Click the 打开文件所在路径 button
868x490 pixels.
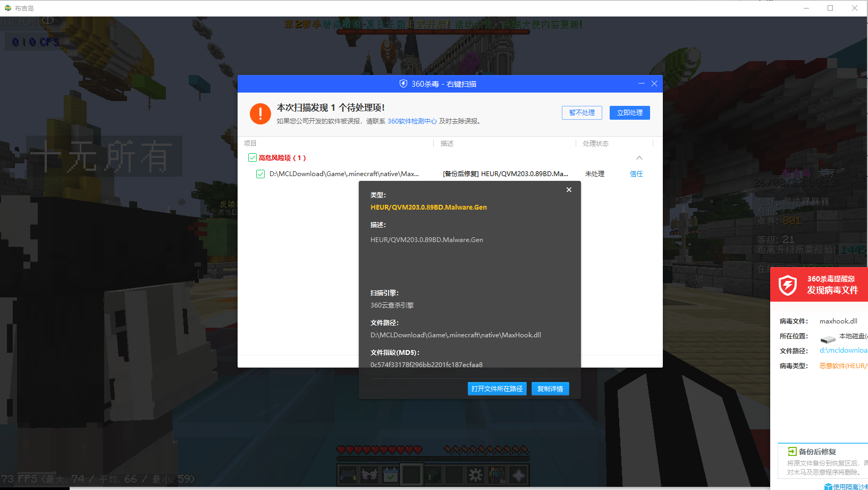(x=497, y=389)
